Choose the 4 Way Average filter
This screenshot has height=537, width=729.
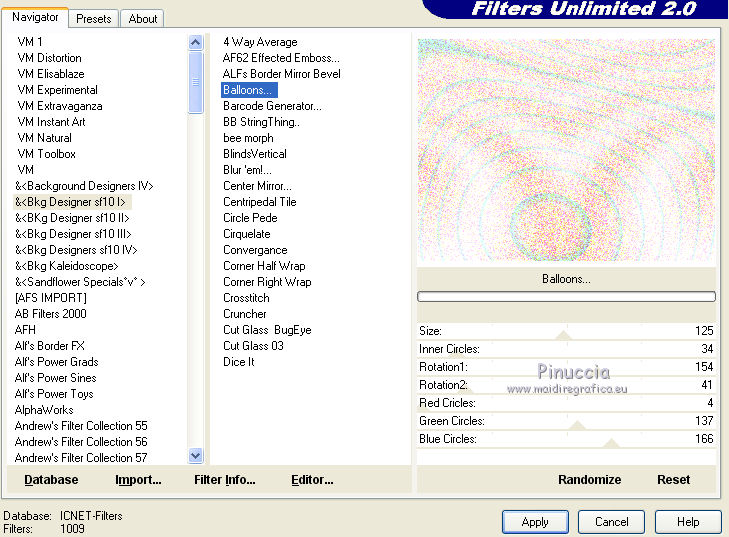pos(260,42)
